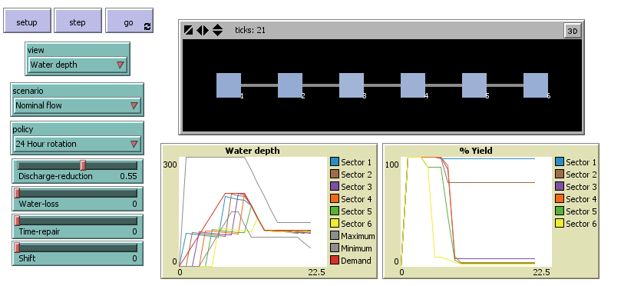Click the Discharge-reduction value 0.55

(x=128, y=176)
